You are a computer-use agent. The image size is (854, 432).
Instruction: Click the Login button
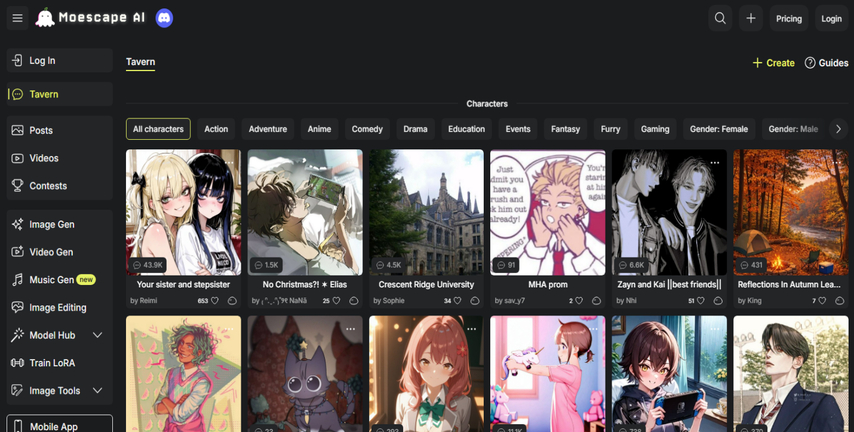(x=831, y=18)
